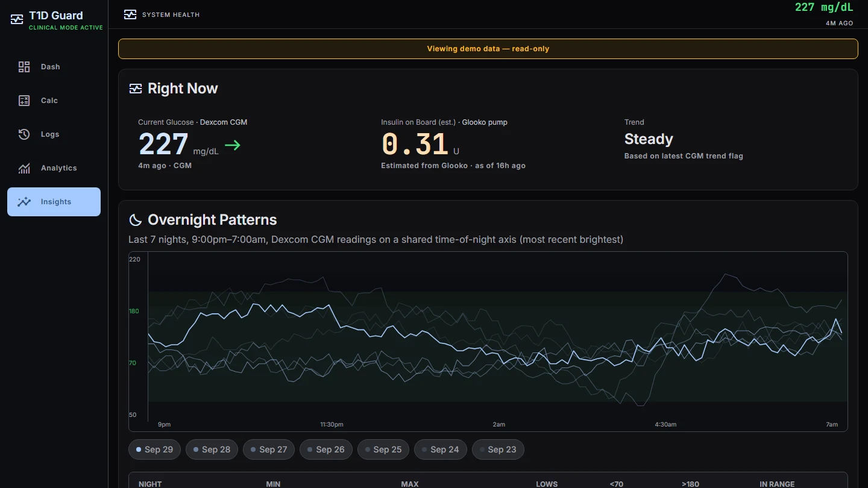The height and width of the screenshot is (488, 868).
Task: Click the 11:30pm axis label
Action: 332,425
